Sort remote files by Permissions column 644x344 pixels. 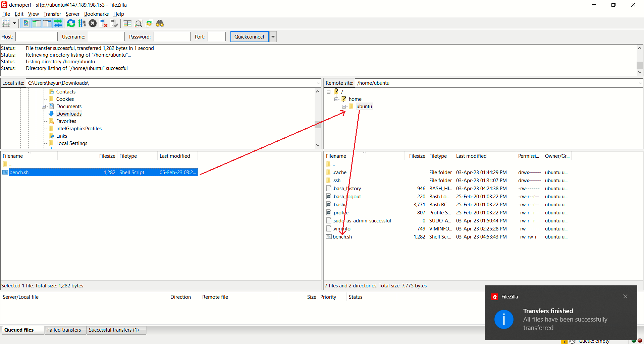point(529,156)
